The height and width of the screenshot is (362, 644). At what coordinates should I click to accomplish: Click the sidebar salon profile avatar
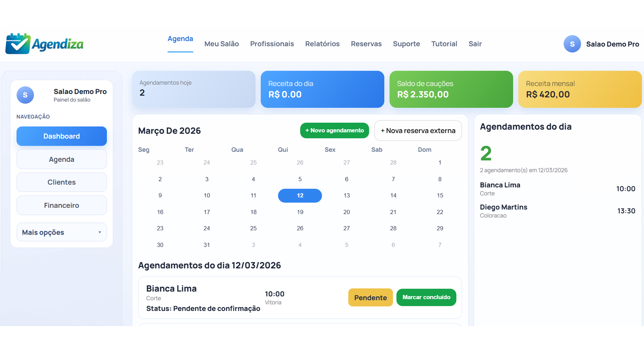[x=25, y=95]
